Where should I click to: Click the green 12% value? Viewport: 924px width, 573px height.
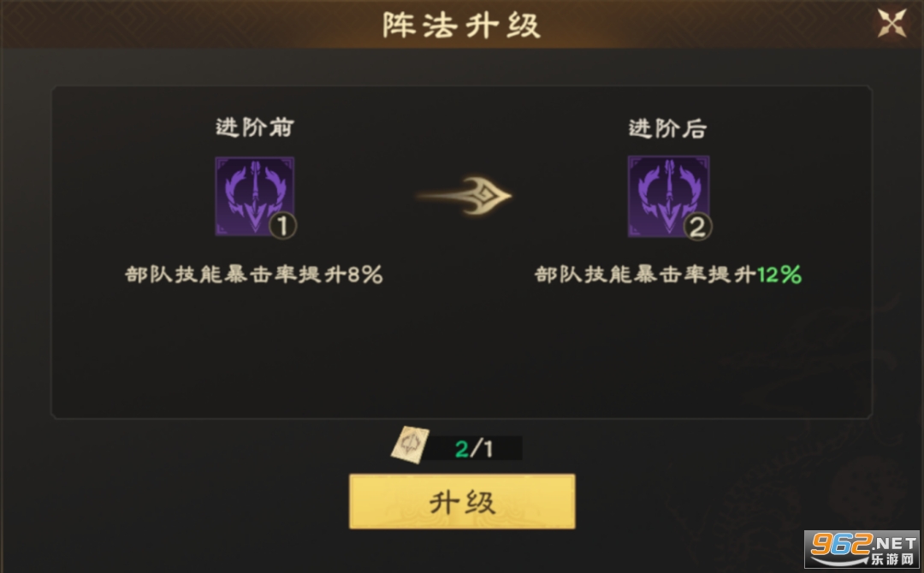[779, 275]
